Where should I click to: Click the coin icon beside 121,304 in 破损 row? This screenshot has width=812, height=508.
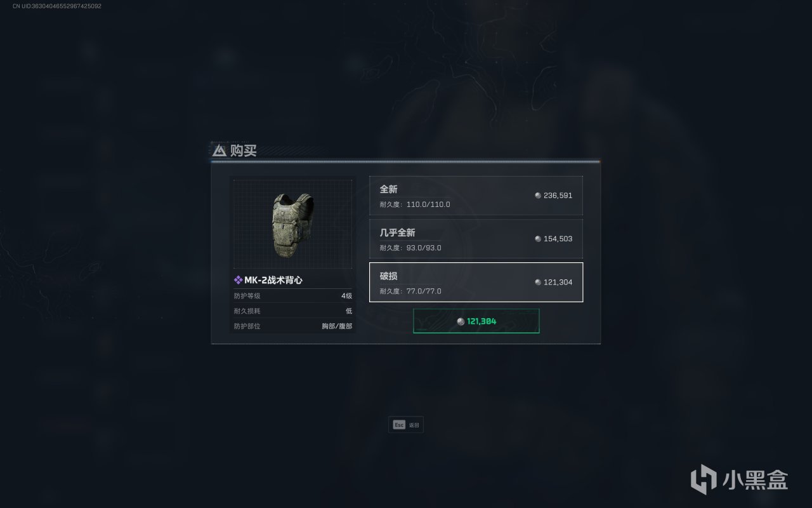point(538,282)
